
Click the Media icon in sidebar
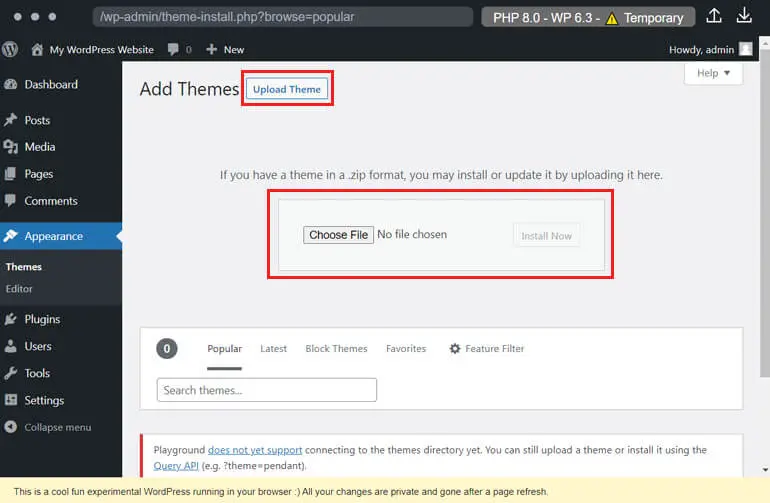(10, 147)
